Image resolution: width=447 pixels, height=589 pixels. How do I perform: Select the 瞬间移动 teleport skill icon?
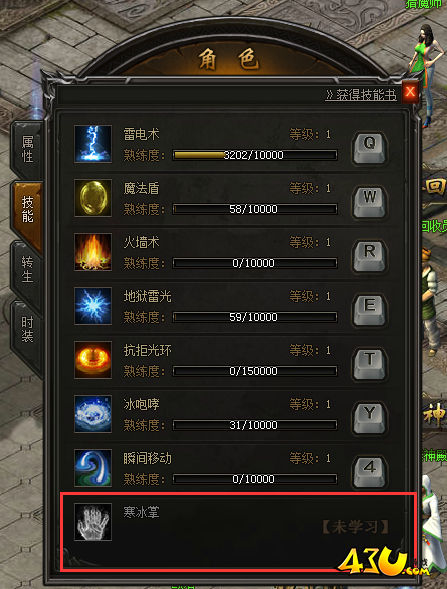point(93,468)
